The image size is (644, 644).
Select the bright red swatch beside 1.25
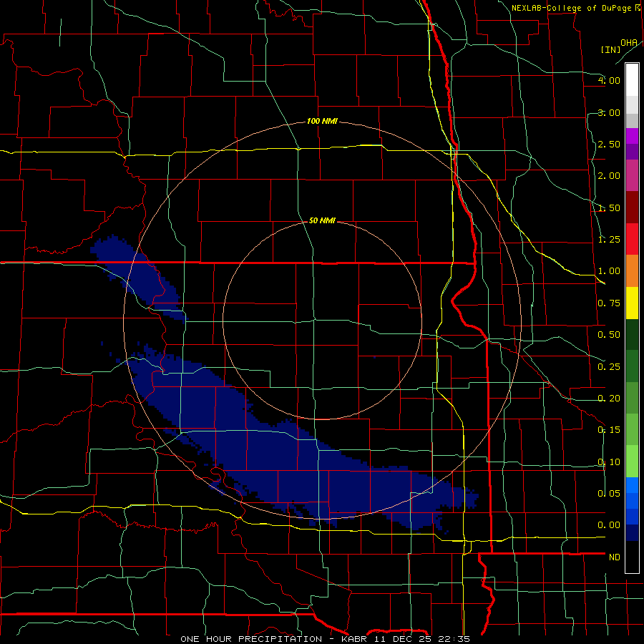(x=632, y=239)
